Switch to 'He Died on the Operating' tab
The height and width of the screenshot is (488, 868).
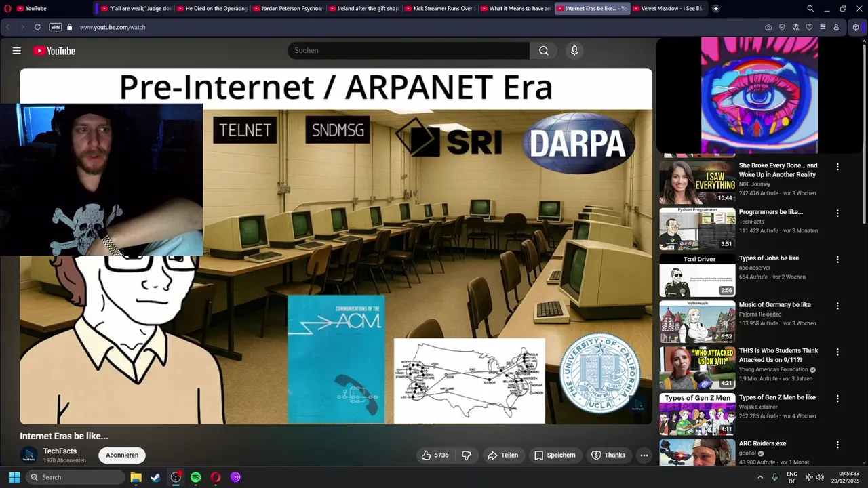pos(211,9)
